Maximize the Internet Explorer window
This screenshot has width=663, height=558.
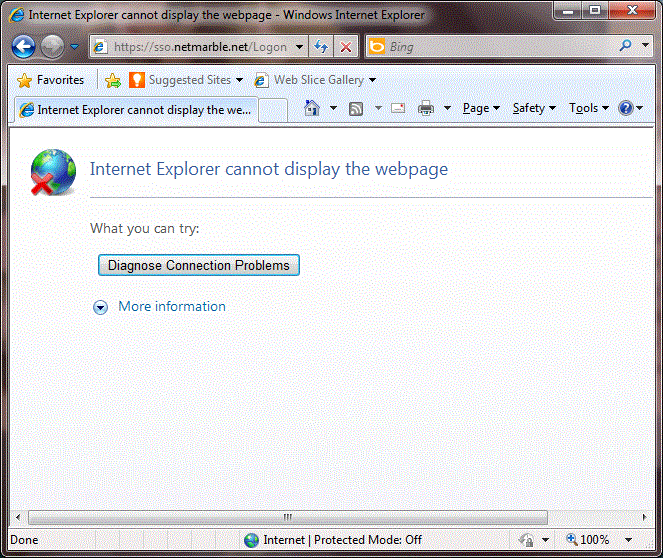point(595,11)
